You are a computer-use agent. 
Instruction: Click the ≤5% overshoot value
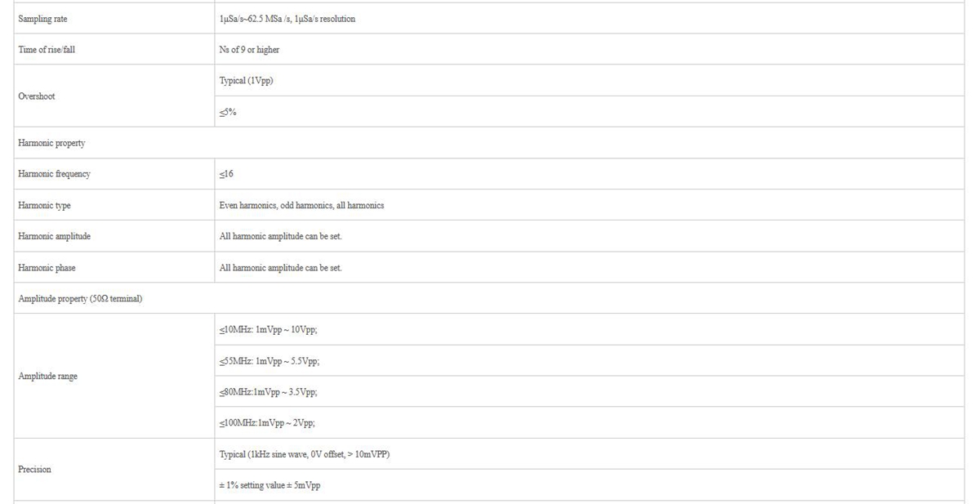click(228, 112)
